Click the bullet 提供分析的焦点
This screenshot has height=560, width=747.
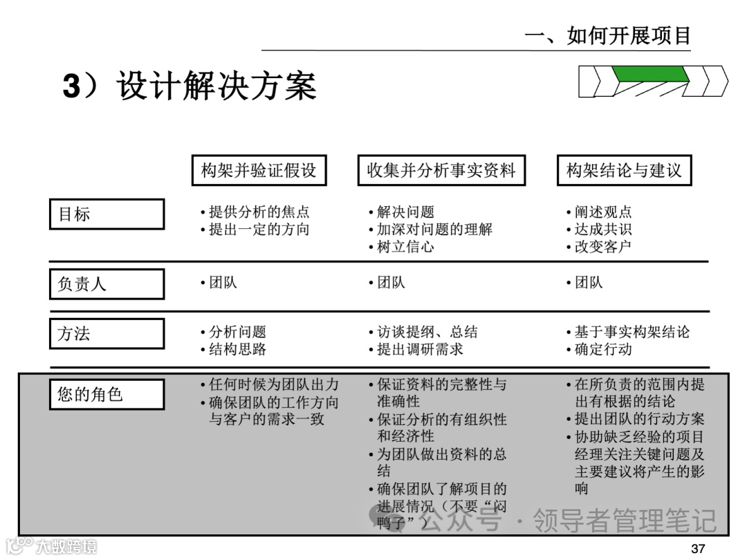point(255,212)
